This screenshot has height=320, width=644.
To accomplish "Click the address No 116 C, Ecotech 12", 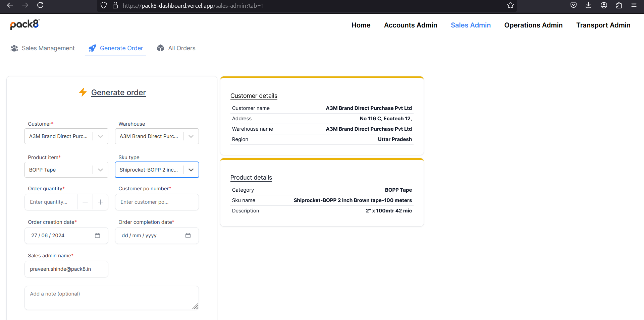I will coord(386,119).
